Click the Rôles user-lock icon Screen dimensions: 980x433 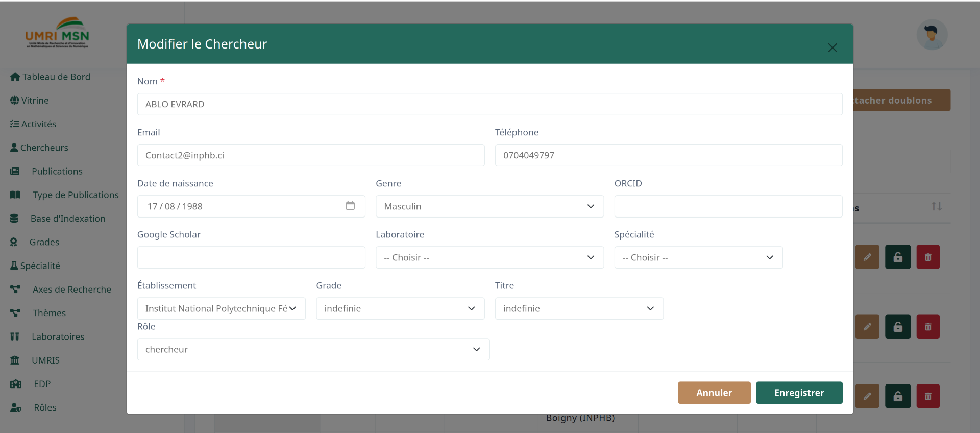click(16, 407)
